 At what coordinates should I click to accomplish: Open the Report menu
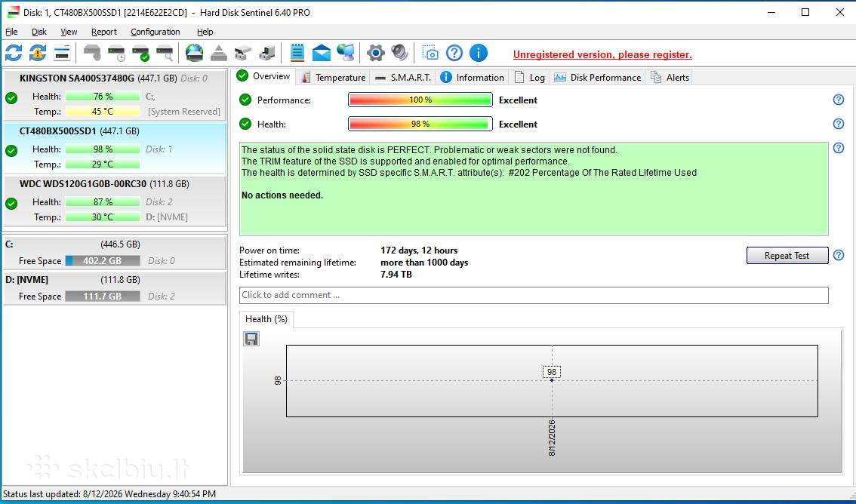104,32
